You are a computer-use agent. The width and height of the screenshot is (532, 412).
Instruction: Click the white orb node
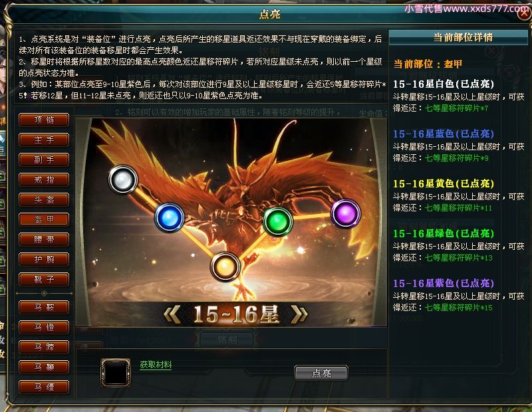coord(123,179)
